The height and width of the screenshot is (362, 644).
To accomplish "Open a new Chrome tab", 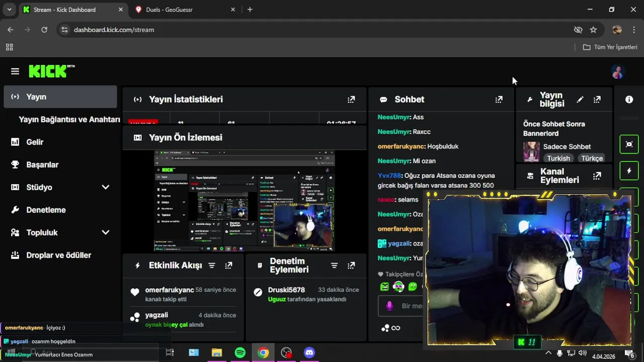I will click(x=250, y=10).
